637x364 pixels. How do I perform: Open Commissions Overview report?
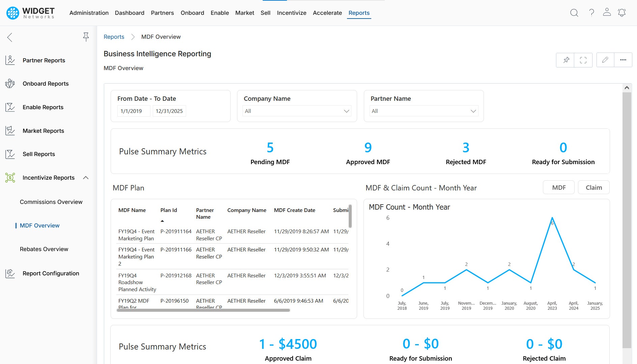[x=51, y=202]
